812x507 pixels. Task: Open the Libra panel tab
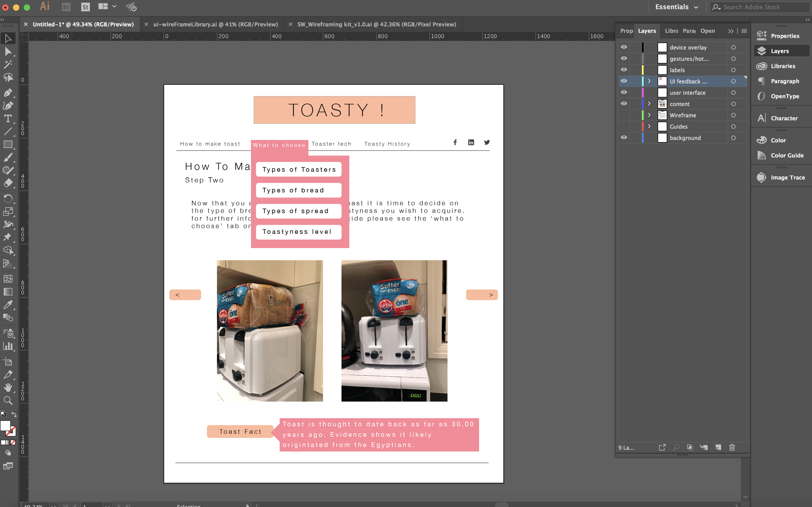click(x=671, y=31)
